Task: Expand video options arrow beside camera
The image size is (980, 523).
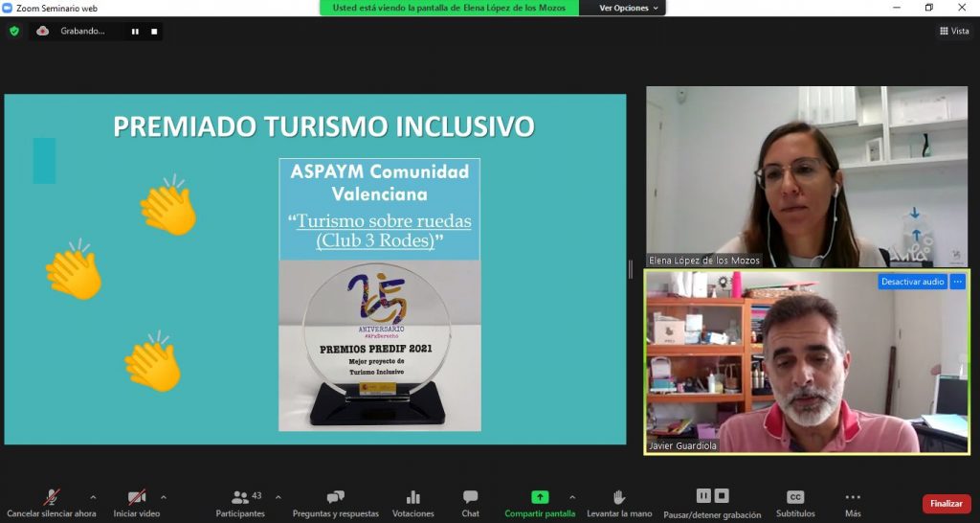Action: pos(163,497)
